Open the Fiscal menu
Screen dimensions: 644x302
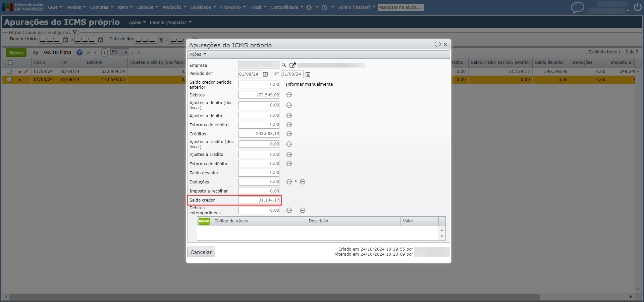(258, 7)
